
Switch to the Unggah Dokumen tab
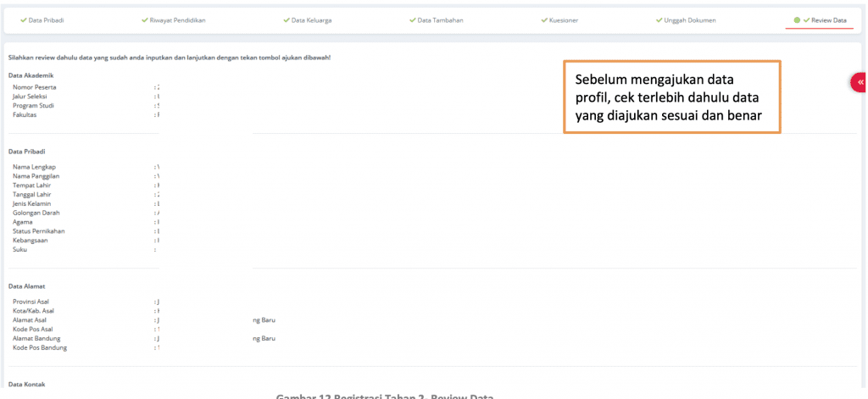click(690, 19)
